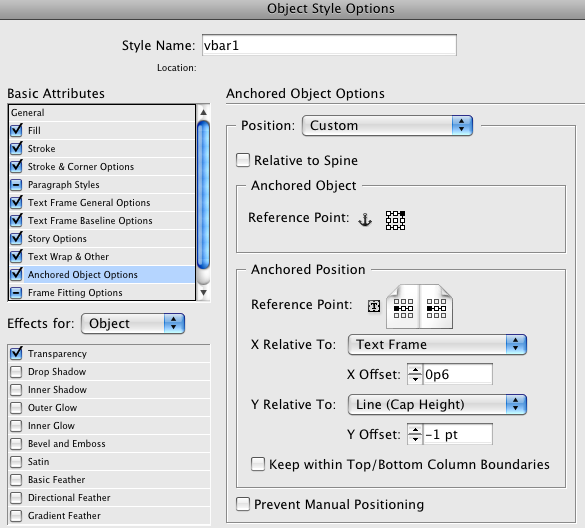The width and height of the screenshot is (585, 528).
Task: Select Stroke label in attributes list
Action: click(x=41, y=149)
